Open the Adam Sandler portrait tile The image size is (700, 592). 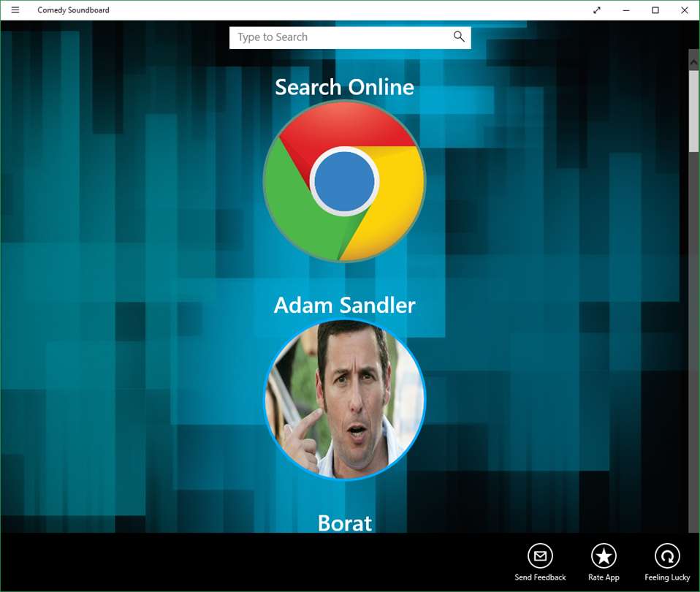click(x=344, y=400)
